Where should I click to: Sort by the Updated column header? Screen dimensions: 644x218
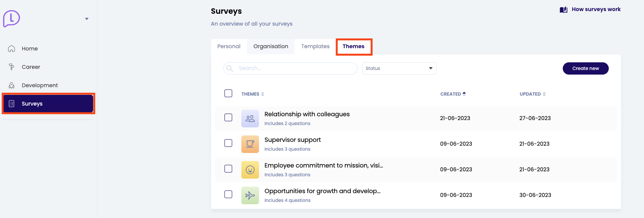pyautogui.click(x=532, y=94)
